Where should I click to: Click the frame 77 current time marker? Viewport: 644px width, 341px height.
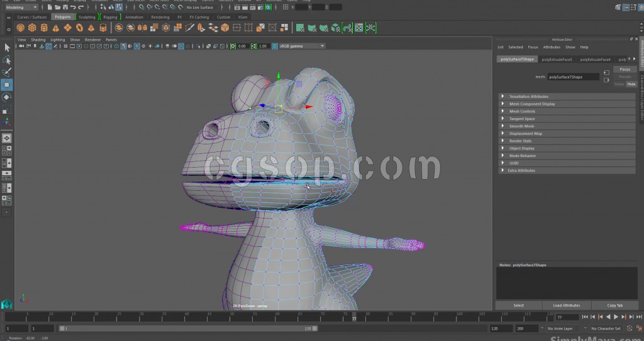click(354, 318)
